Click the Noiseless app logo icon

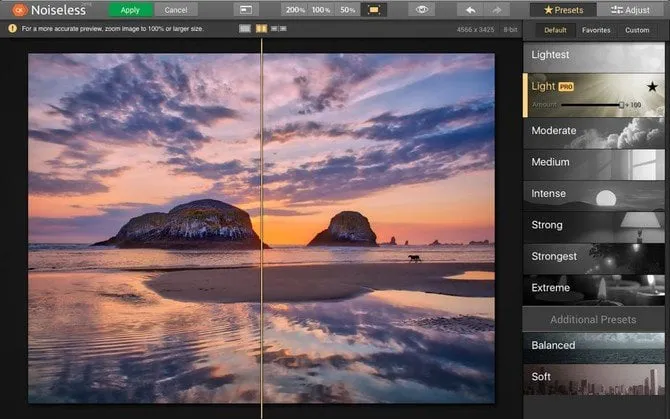[x=18, y=10]
